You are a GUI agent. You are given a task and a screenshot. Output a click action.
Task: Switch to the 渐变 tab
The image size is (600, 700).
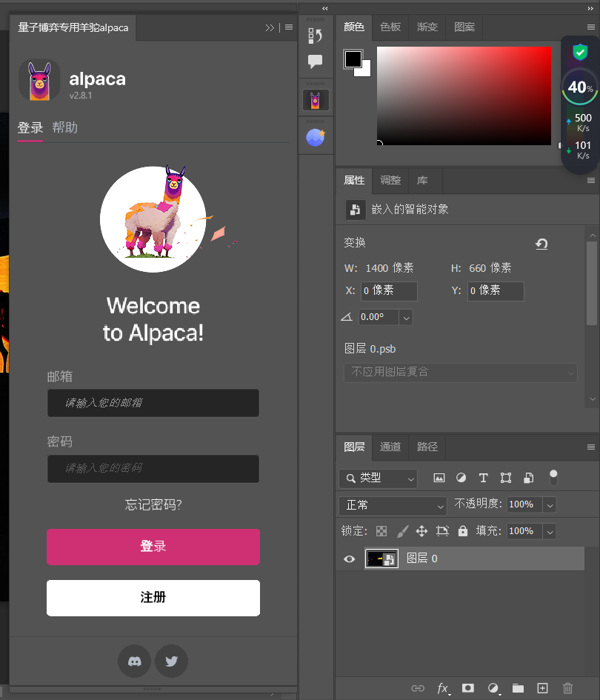point(427,27)
